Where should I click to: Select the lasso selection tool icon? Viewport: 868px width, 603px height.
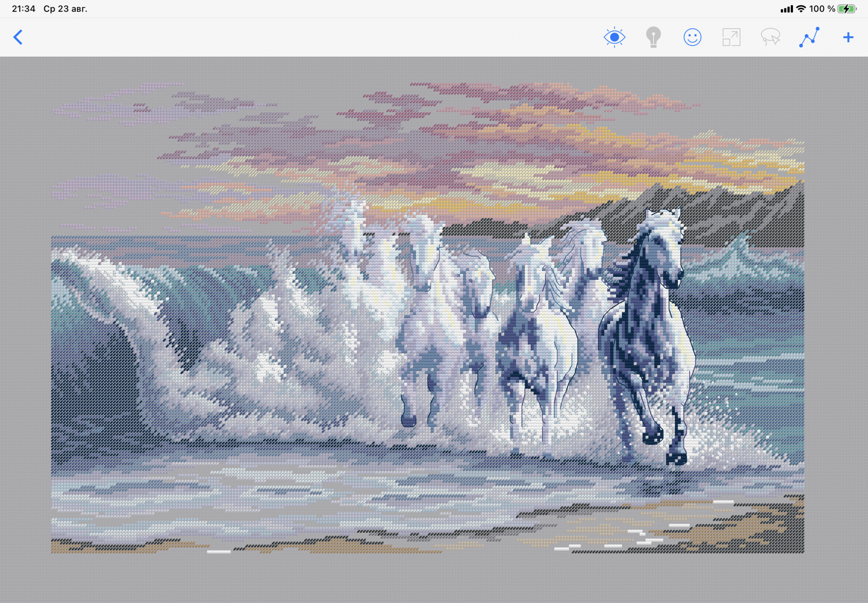770,37
